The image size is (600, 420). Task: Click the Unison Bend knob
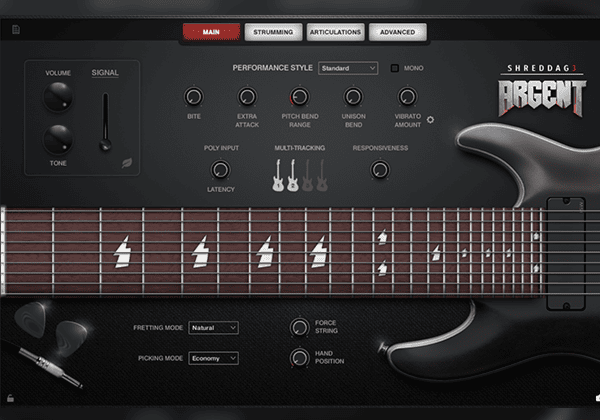tap(352, 97)
